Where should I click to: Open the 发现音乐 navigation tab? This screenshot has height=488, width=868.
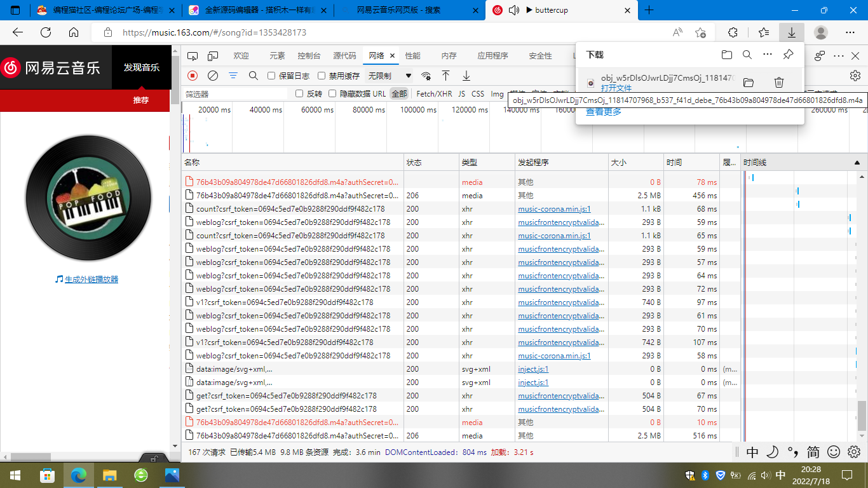coord(142,67)
